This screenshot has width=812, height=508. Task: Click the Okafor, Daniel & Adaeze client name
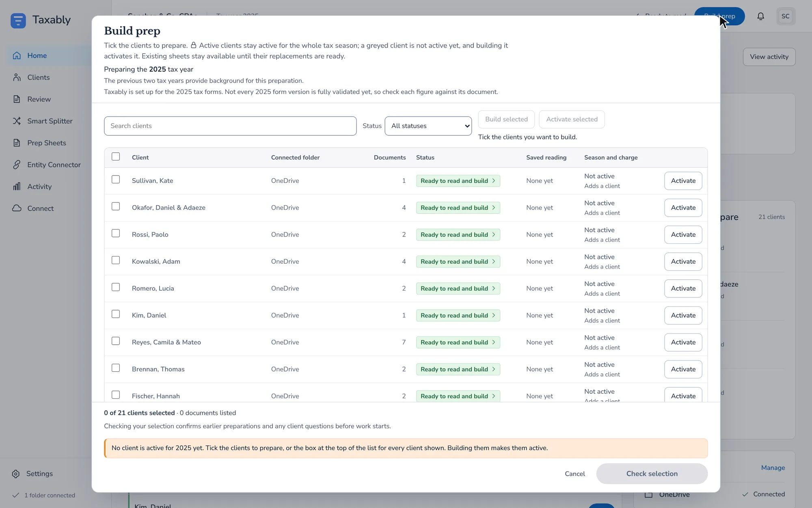click(x=168, y=208)
